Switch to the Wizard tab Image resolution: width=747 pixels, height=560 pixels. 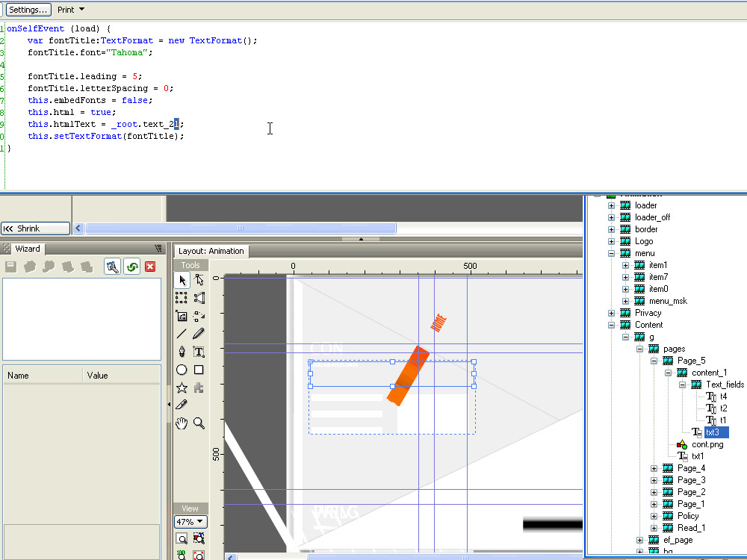tap(27, 249)
